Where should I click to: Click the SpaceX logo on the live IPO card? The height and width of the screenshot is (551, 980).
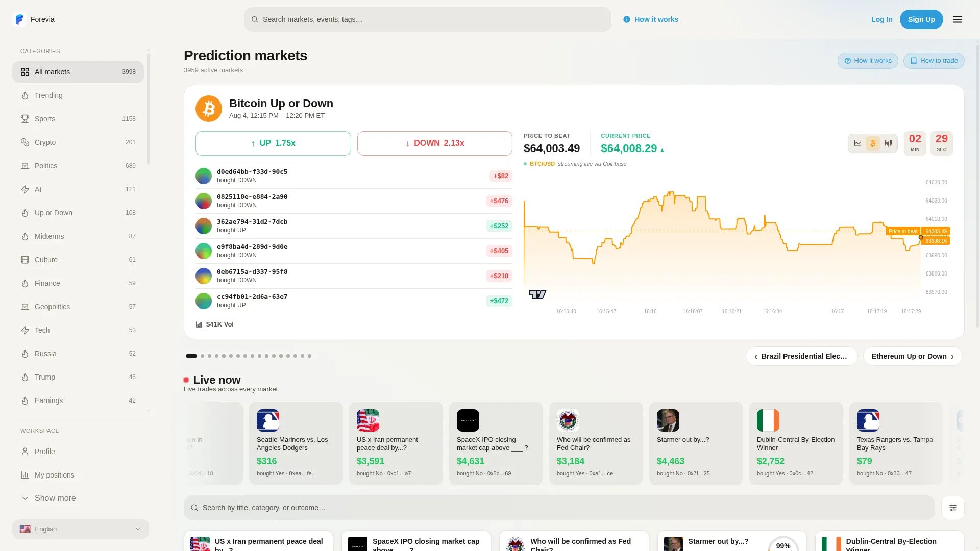pyautogui.click(x=468, y=420)
